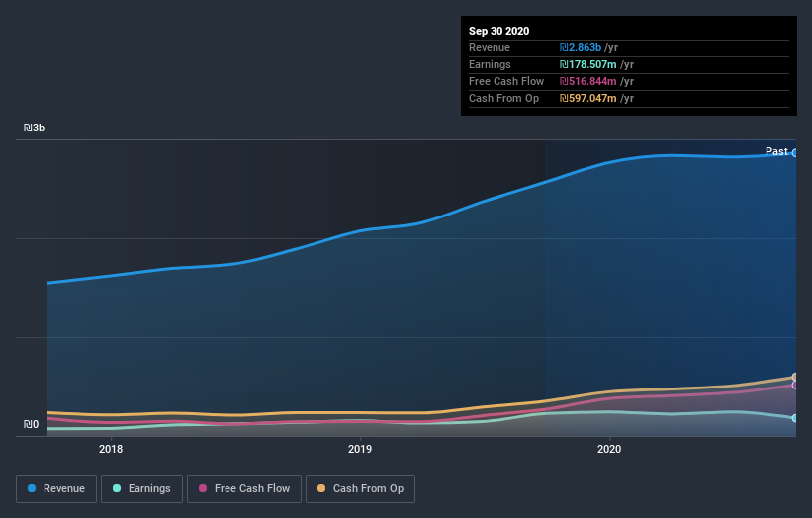Toggle the Revenue legend button
812x518 pixels.
click(56, 489)
